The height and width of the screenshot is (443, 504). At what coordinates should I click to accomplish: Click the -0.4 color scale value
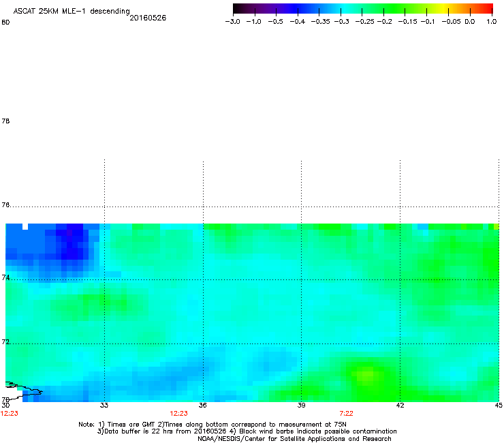coord(298,22)
